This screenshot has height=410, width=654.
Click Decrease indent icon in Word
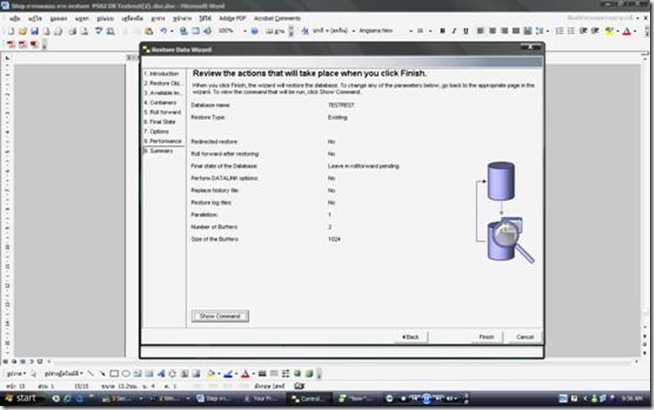pos(583,31)
